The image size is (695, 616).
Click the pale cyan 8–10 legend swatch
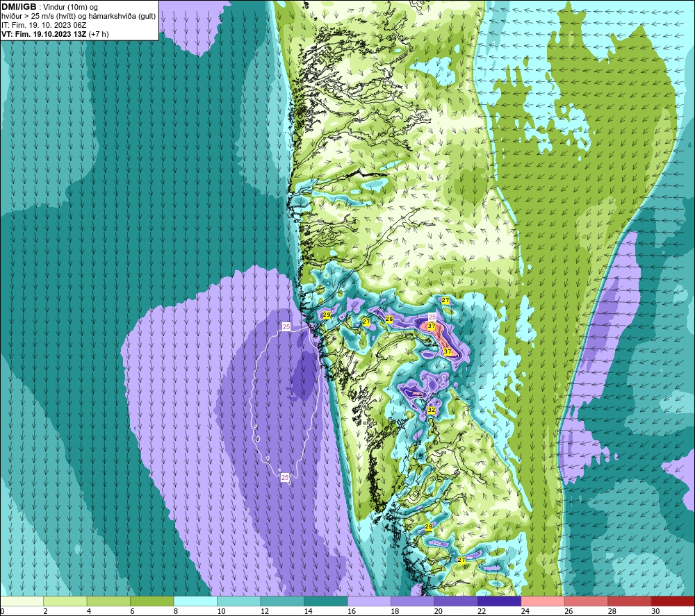(195, 601)
